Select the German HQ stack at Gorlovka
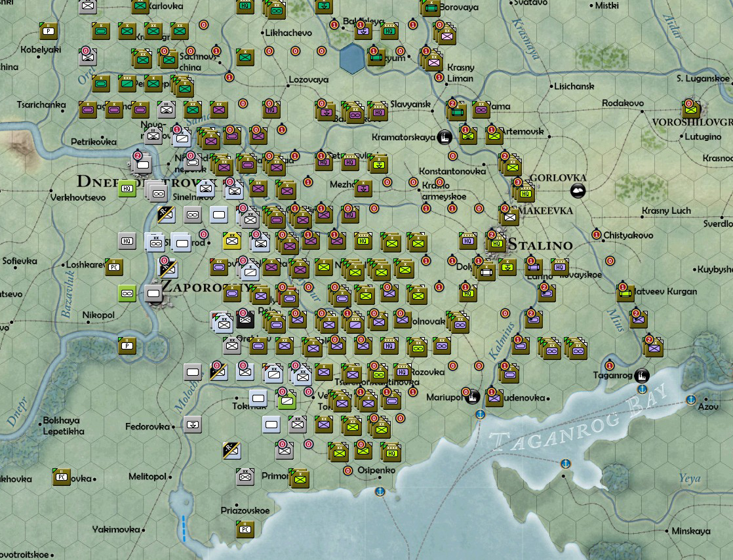Image resolution: width=733 pixels, height=560 pixels. (x=526, y=193)
